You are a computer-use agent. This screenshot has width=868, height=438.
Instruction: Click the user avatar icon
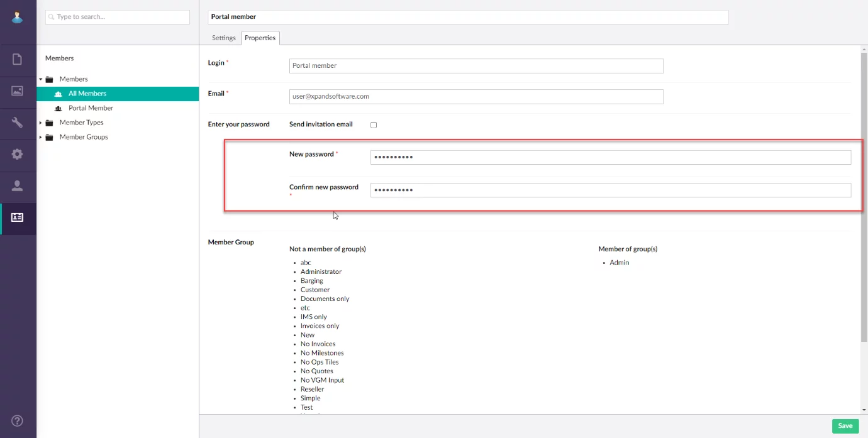[x=18, y=17]
